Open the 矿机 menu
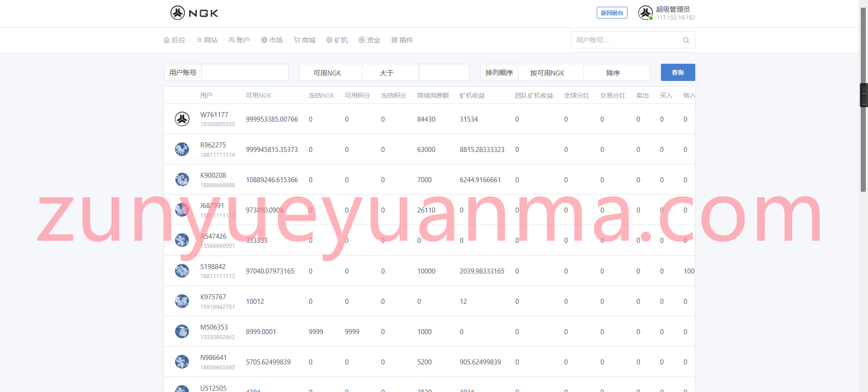The image size is (868, 392). (337, 40)
